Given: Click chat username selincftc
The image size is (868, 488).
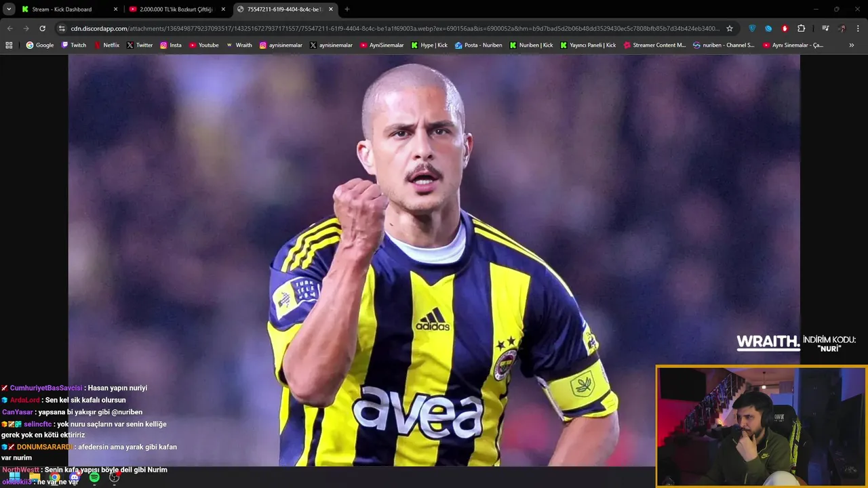Looking at the screenshot, I should coord(38,424).
